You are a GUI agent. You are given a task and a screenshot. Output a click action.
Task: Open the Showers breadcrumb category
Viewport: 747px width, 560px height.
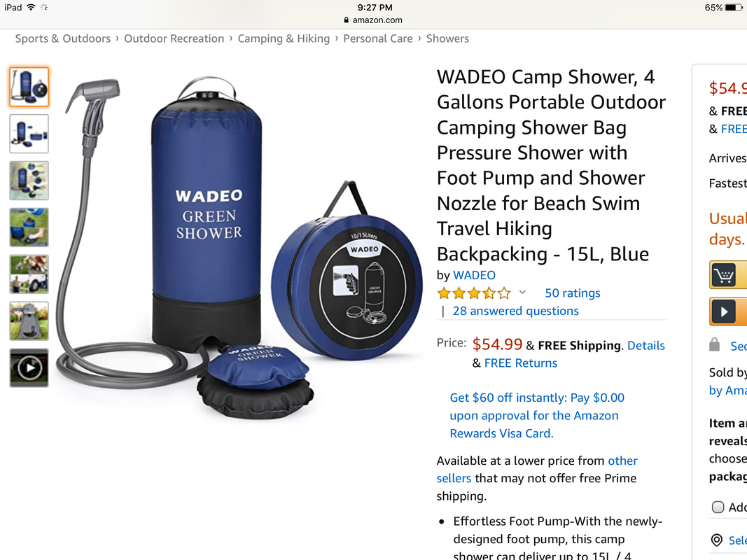(x=447, y=38)
